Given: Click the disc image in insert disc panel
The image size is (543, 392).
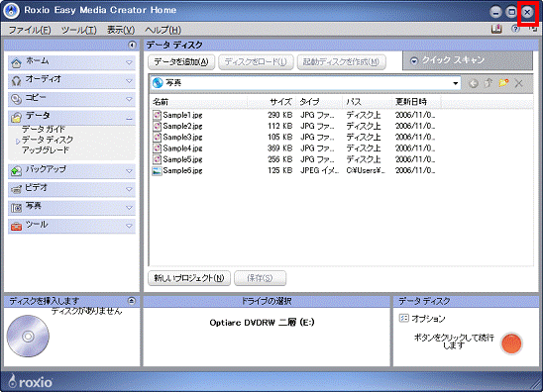Looking at the screenshot, I should 28,336.
